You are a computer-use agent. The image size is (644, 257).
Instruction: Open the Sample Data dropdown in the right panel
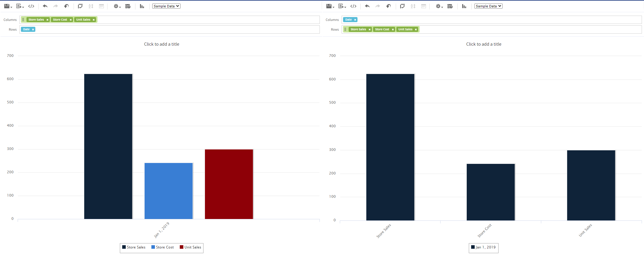pos(489,6)
